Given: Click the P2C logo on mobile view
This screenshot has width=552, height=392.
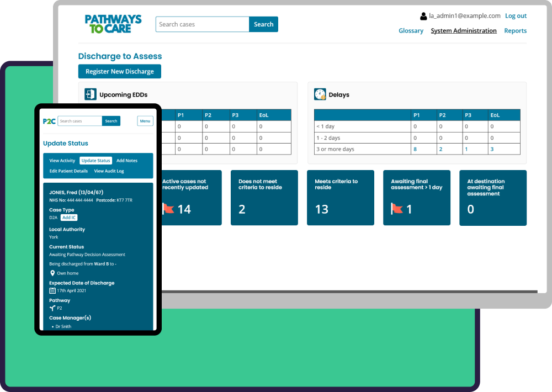Looking at the screenshot, I should [49, 121].
